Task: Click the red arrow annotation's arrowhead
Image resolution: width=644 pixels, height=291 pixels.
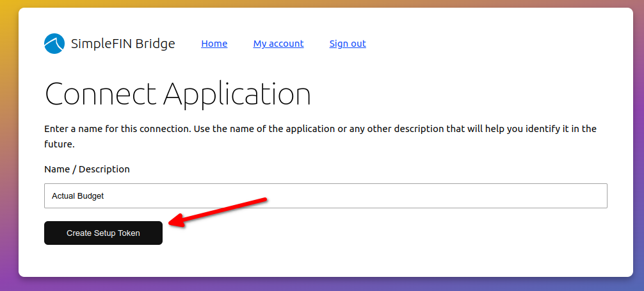Action: (x=174, y=222)
